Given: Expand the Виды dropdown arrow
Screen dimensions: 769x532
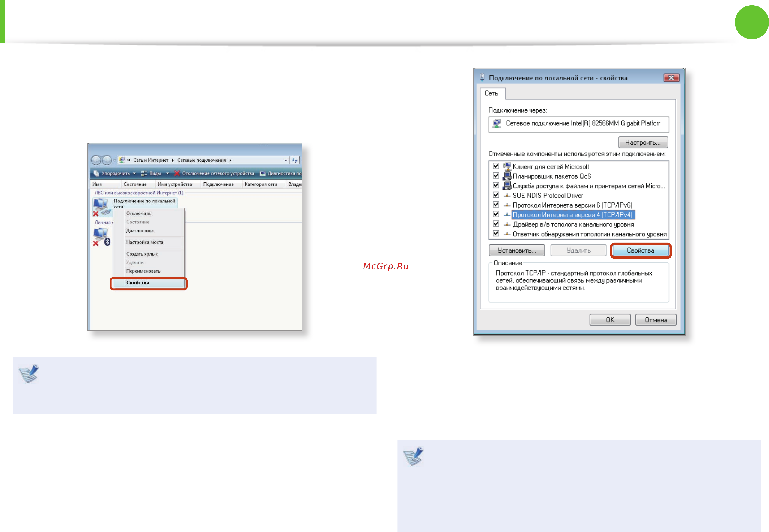Looking at the screenshot, I should click(168, 173).
